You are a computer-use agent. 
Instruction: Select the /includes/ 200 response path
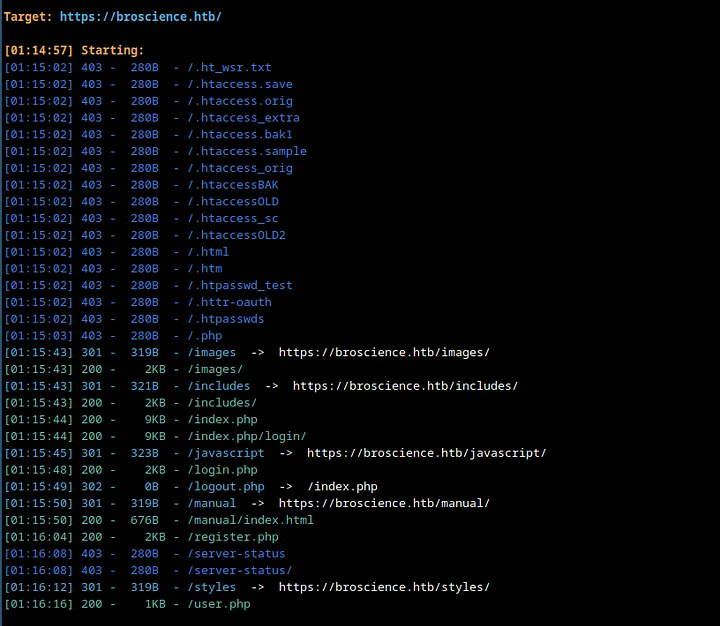point(222,403)
